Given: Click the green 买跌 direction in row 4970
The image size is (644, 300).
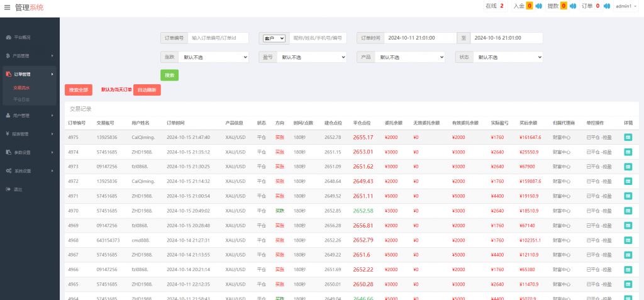Looking at the screenshot, I should click(x=280, y=211).
